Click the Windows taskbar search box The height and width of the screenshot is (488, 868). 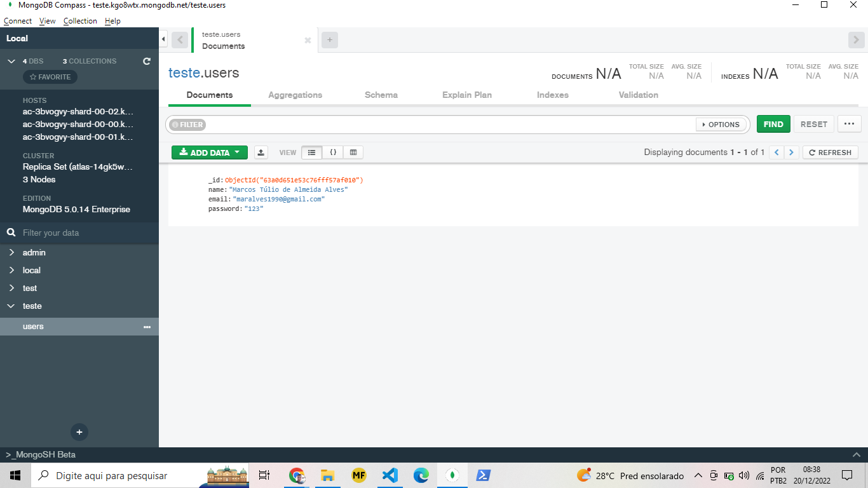(140, 475)
